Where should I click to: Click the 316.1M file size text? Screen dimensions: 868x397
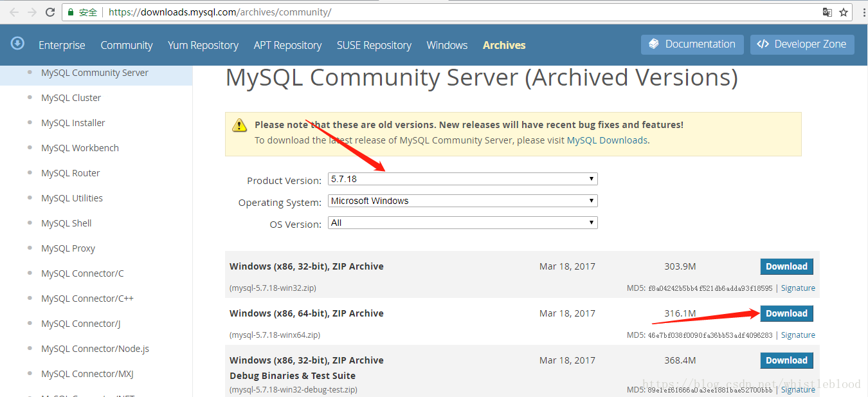[x=680, y=313]
